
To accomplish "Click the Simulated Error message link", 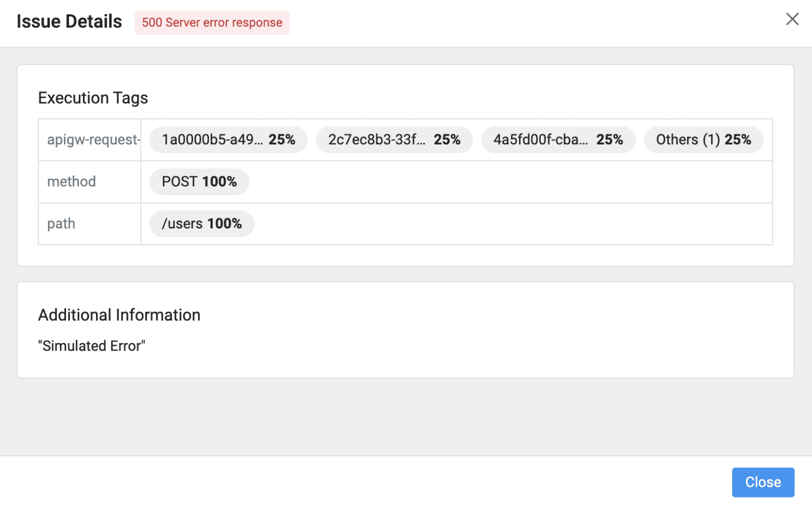I will click(91, 345).
